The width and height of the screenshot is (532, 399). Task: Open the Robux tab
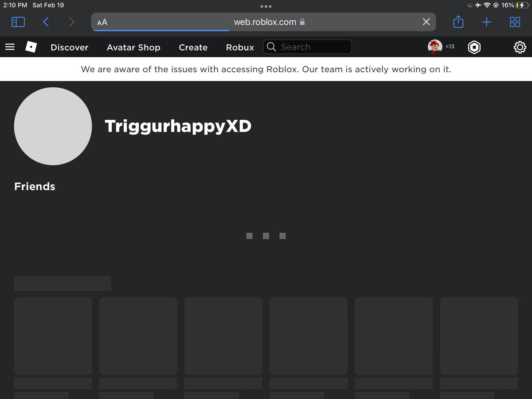point(240,47)
